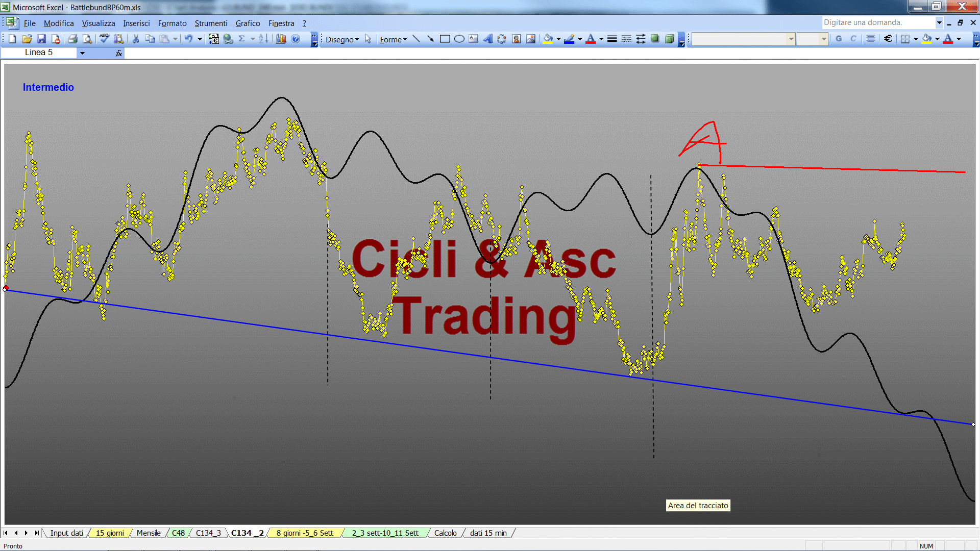
Task: Insert WordArt from drawing toolbar
Action: (x=487, y=39)
